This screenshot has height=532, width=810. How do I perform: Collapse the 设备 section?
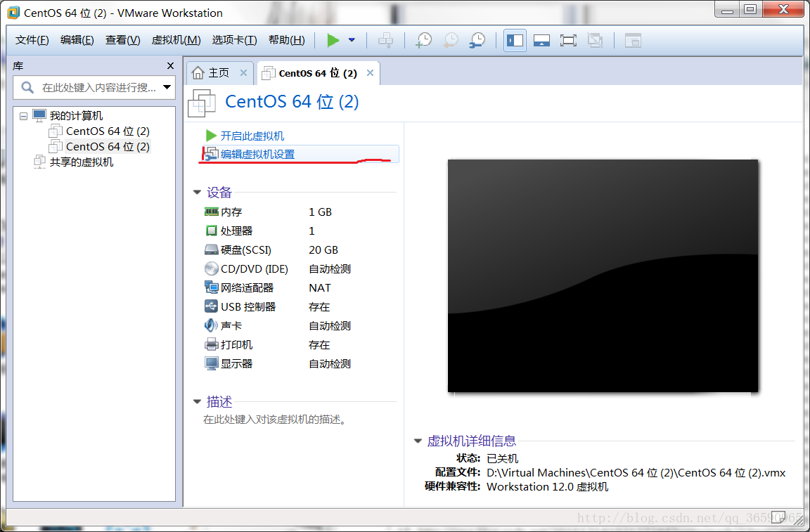(197, 193)
